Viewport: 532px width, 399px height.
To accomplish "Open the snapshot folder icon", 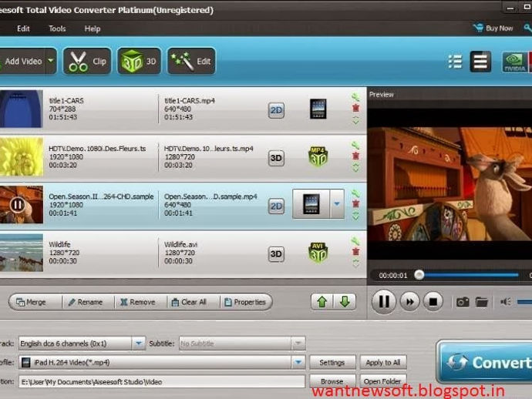I will click(481, 302).
